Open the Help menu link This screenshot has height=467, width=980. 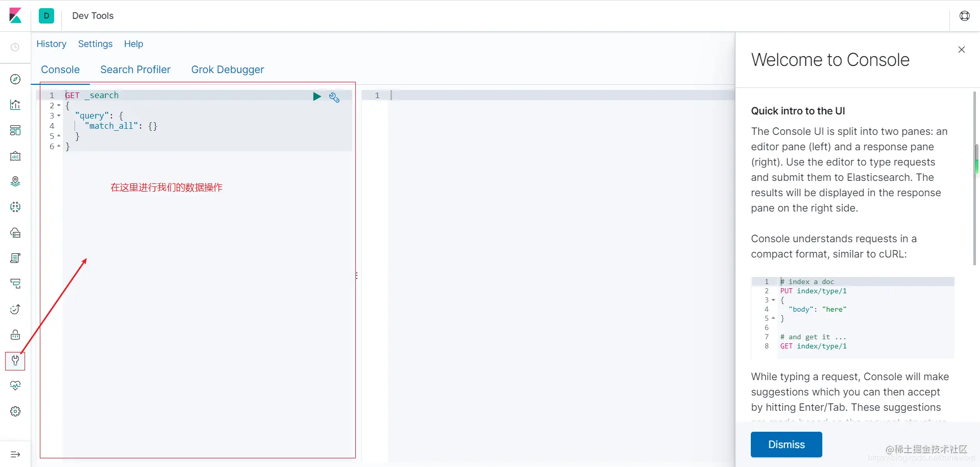click(134, 44)
